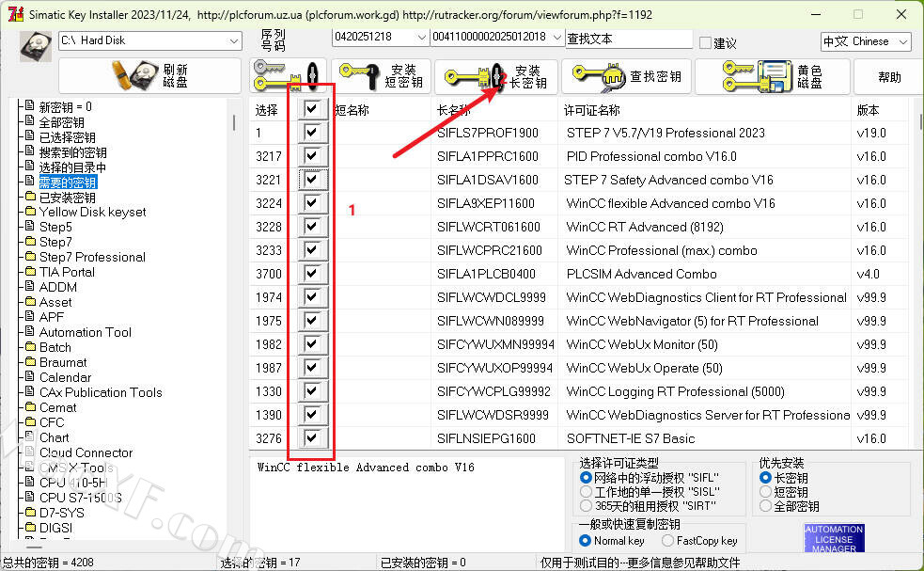Click the 查找文本 search text field

pyautogui.click(x=628, y=39)
